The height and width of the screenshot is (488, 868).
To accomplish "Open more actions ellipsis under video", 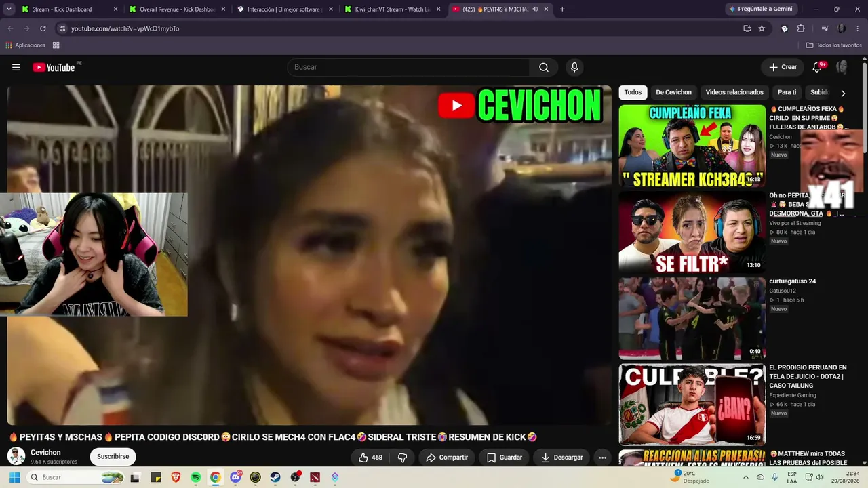I will click(602, 457).
